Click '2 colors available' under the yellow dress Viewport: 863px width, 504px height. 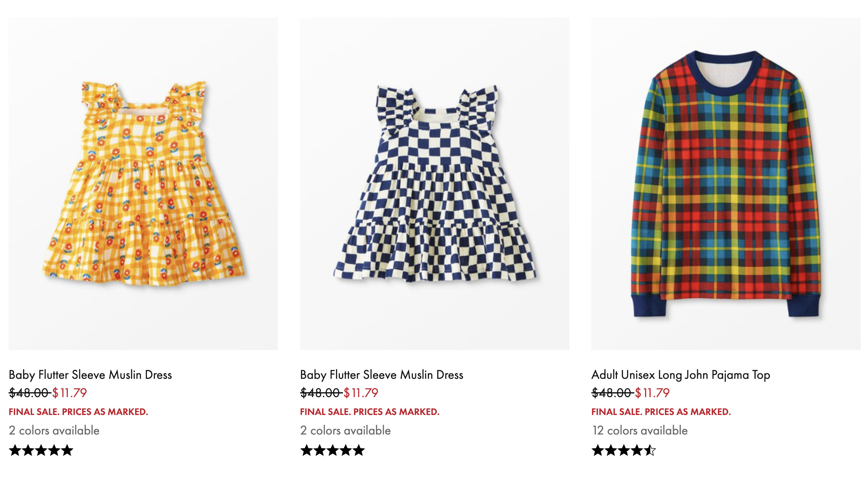(x=54, y=430)
